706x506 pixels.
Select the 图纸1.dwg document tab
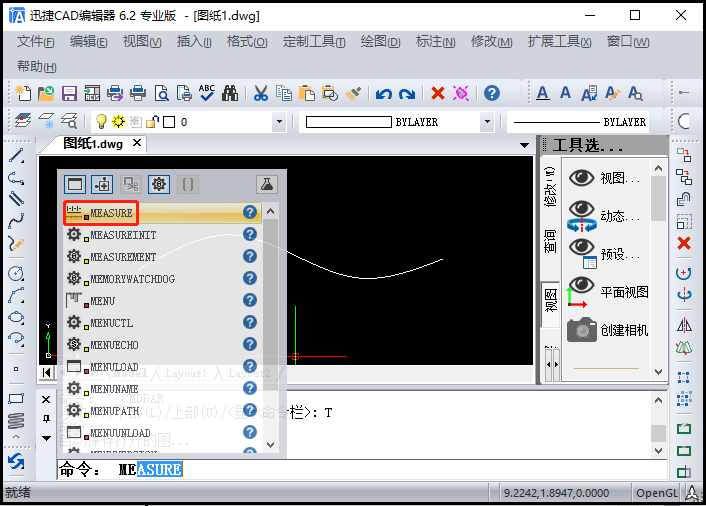[93, 144]
